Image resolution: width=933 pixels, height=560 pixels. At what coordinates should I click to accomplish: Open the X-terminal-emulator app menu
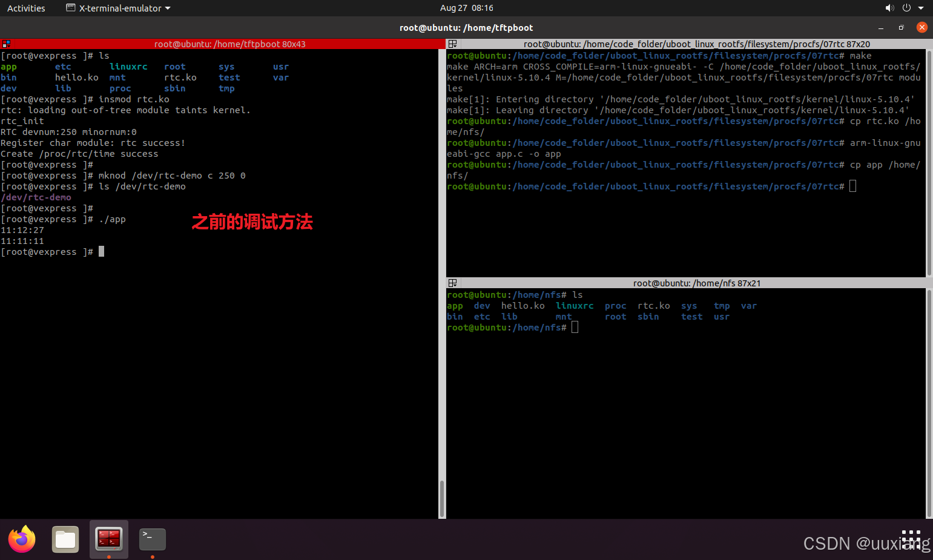pos(118,8)
